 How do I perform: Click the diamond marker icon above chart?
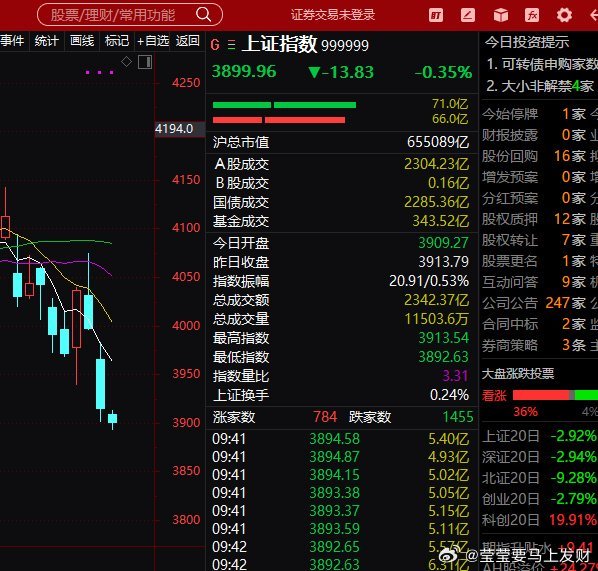[x=127, y=61]
